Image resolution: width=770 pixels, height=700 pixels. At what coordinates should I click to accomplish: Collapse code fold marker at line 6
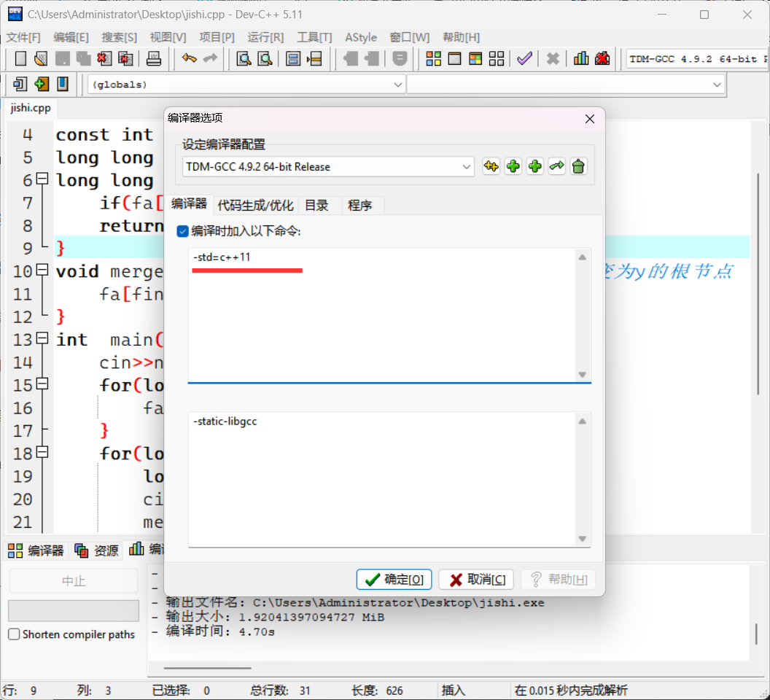tap(43, 179)
